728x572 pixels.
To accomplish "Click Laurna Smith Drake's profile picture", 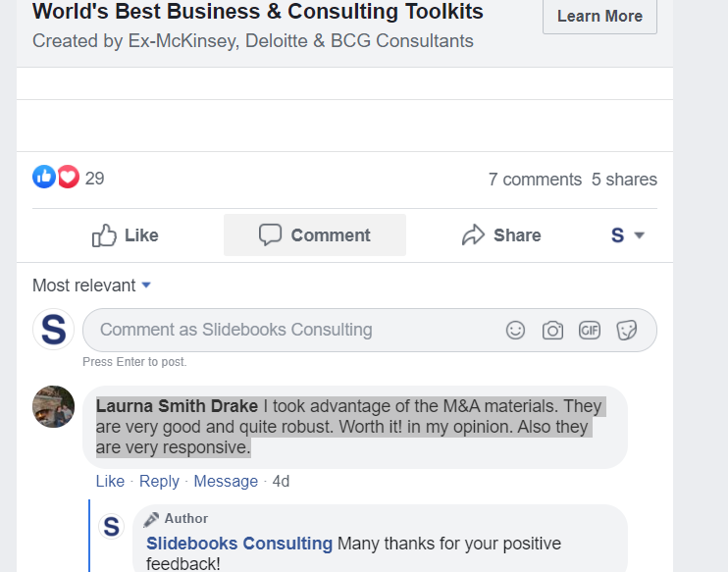I will (x=53, y=406).
